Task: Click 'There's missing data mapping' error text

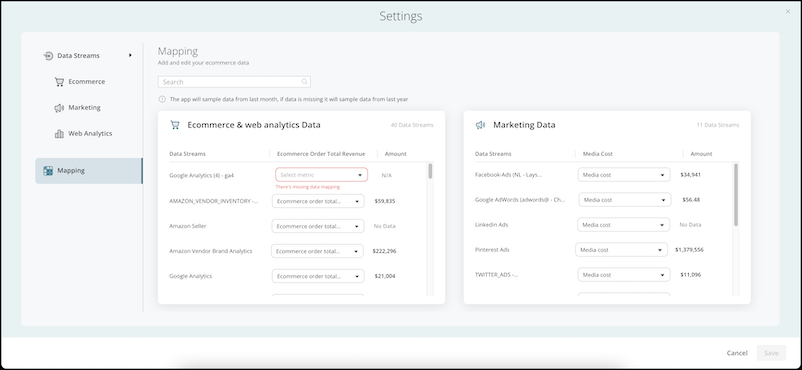Action: point(307,187)
